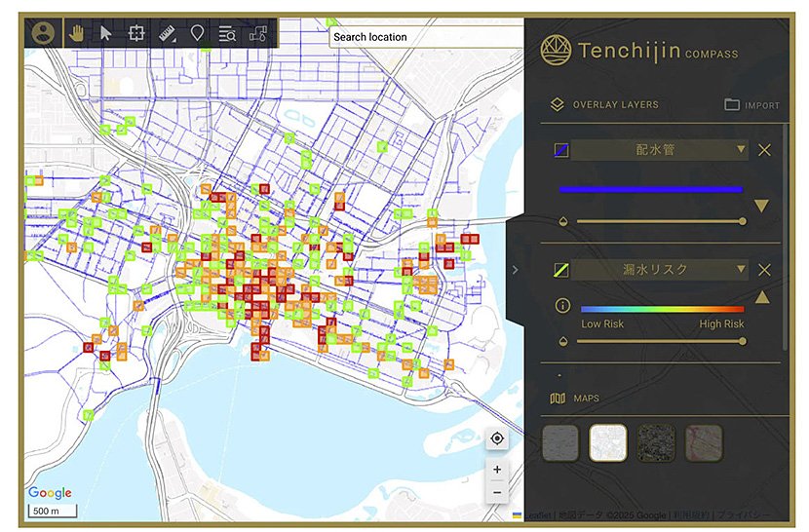809x532 pixels.
Task: Click the overlay panel vertical scrollbar
Action: (x=786, y=238)
